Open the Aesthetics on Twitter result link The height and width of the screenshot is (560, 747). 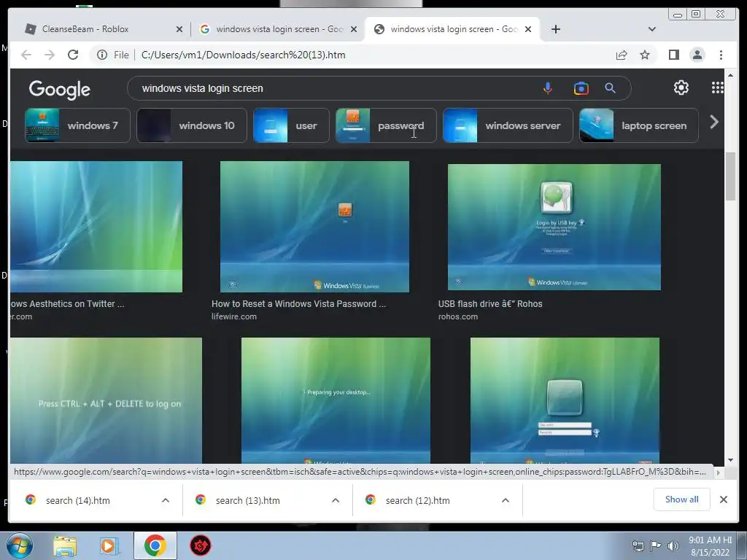pos(67,304)
